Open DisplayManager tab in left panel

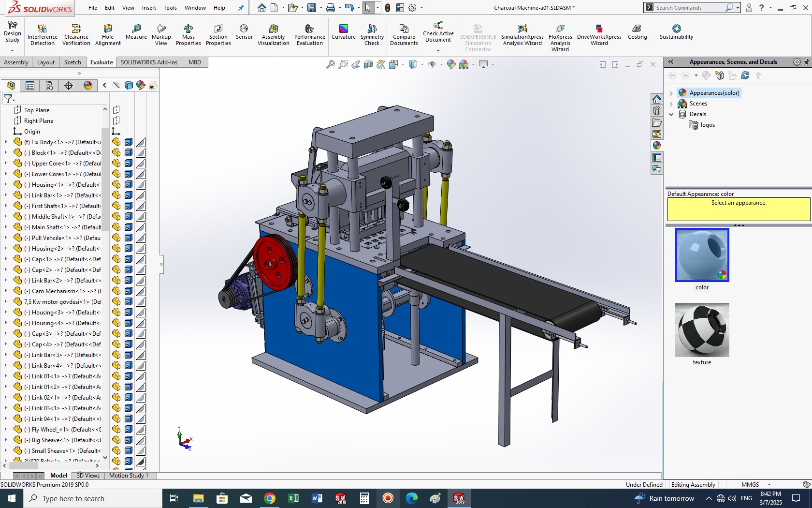(x=88, y=86)
